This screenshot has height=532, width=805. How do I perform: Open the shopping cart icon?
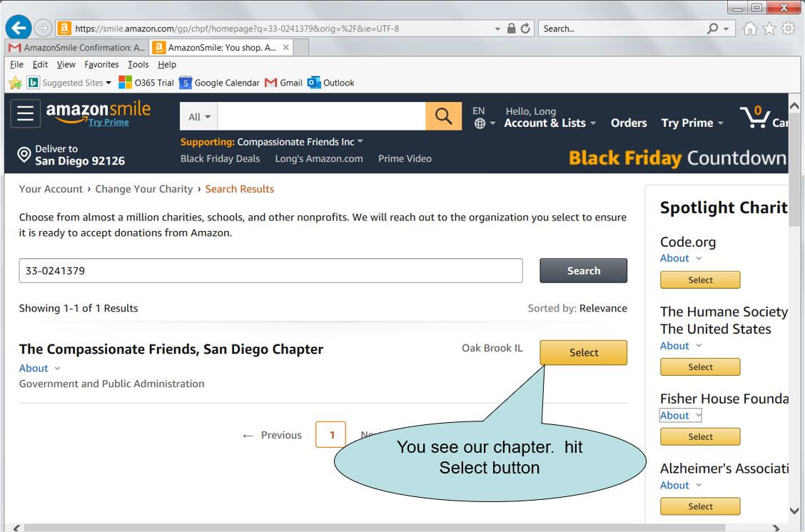755,118
